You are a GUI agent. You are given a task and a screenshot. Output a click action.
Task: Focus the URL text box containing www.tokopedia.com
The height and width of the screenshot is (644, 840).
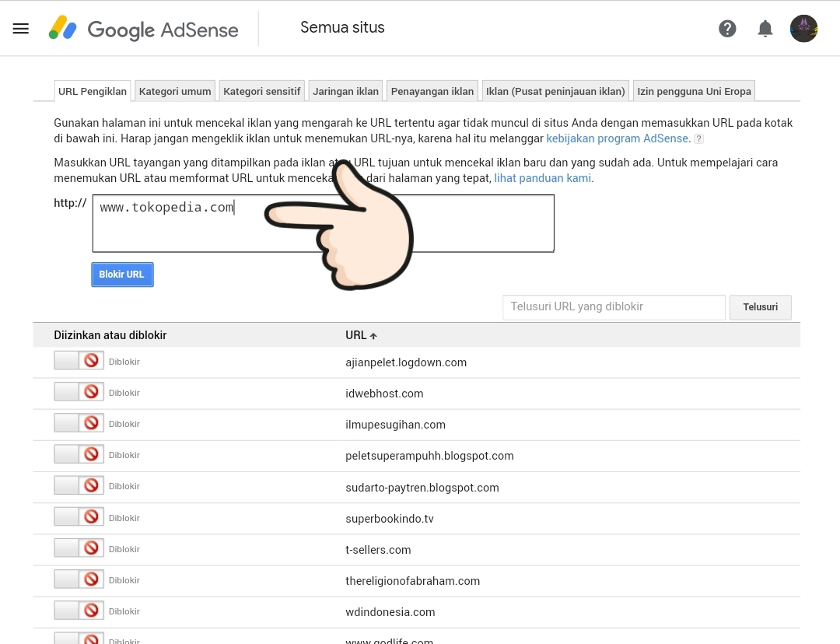click(x=323, y=223)
